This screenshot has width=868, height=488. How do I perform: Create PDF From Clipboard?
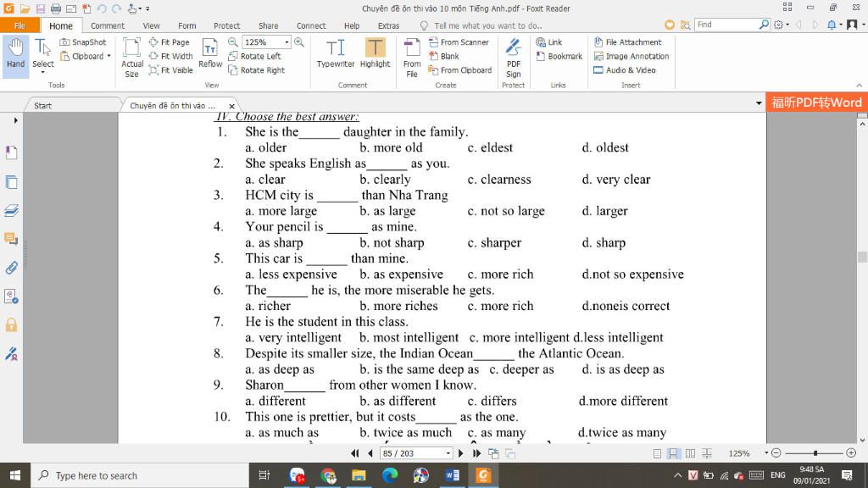[460, 70]
